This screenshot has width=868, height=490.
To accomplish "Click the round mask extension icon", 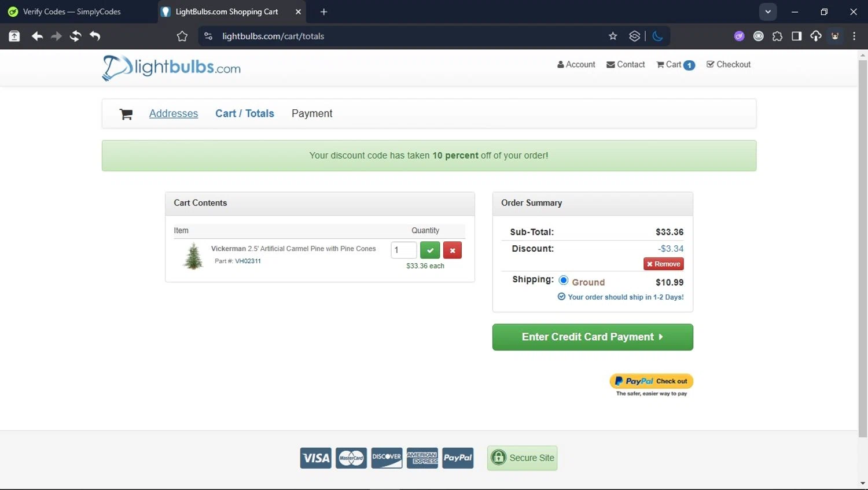I will [x=758, y=36].
